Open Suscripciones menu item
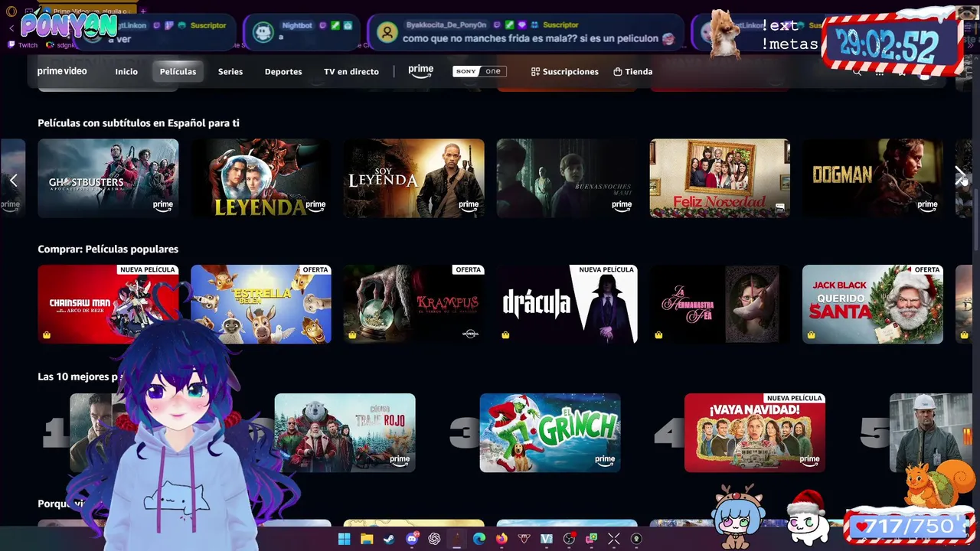 coord(565,71)
